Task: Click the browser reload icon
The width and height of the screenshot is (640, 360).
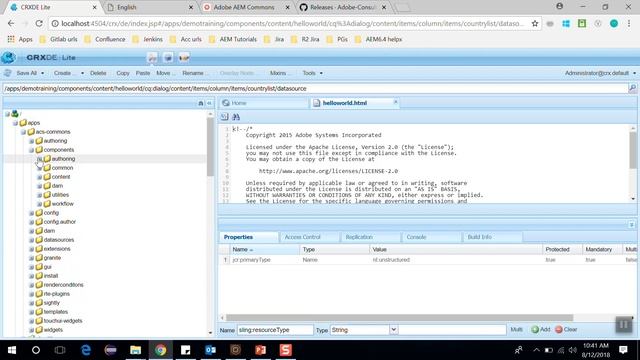Action: [x=39, y=24]
